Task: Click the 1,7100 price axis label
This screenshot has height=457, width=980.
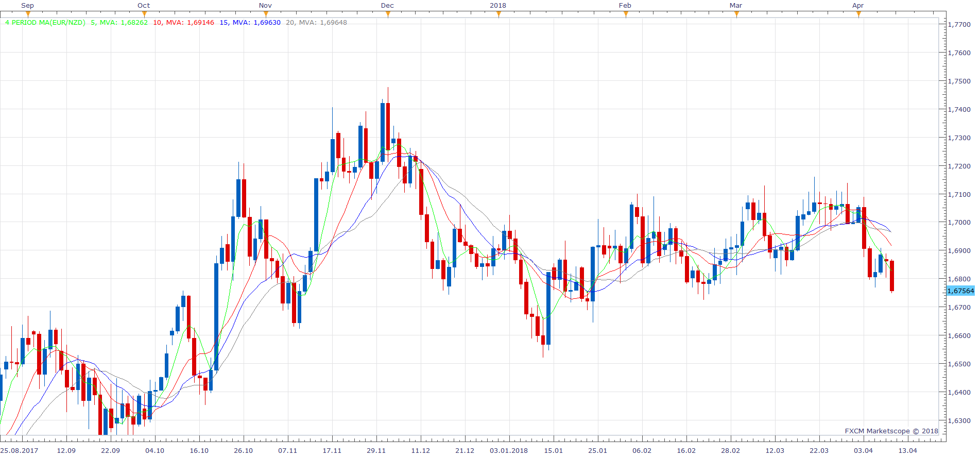Action: 959,194
